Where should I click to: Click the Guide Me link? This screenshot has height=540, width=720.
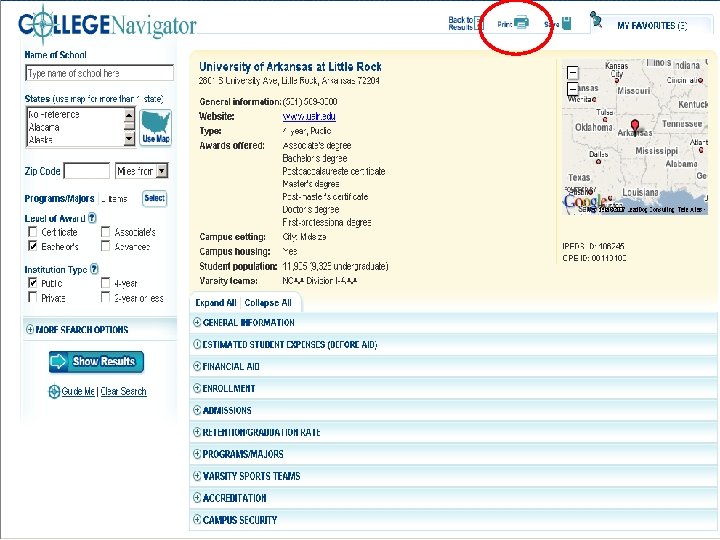coord(78,391)
